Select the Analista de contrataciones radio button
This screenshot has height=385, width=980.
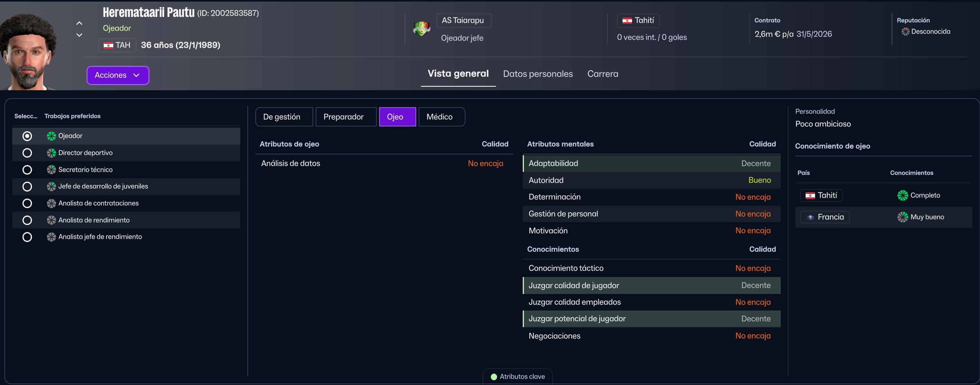27,203
